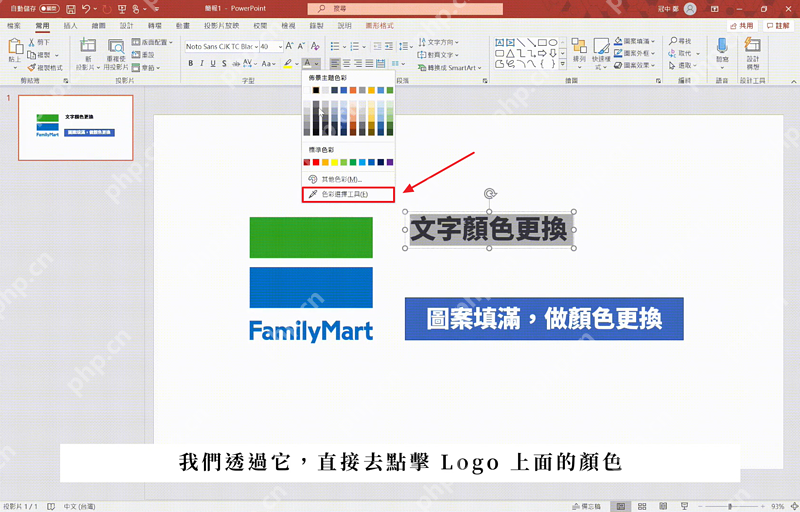Switch to the Insert (插入) tab

tap(70, 25)
